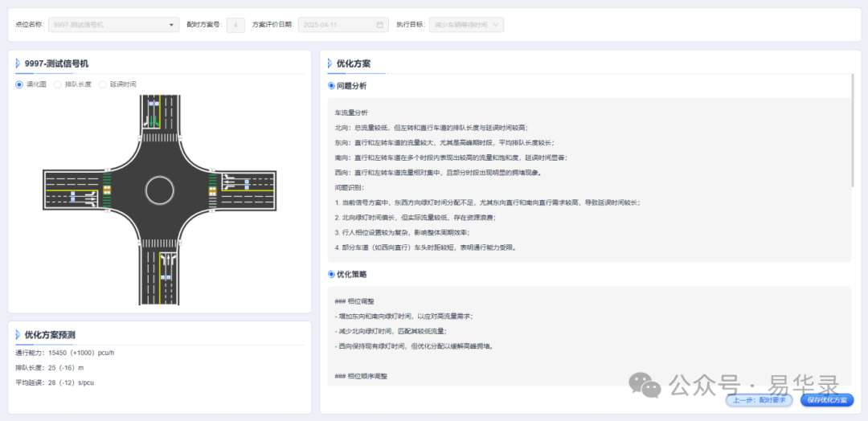Click the triangle icon beside 优化方案 heading

pos(330,63)
